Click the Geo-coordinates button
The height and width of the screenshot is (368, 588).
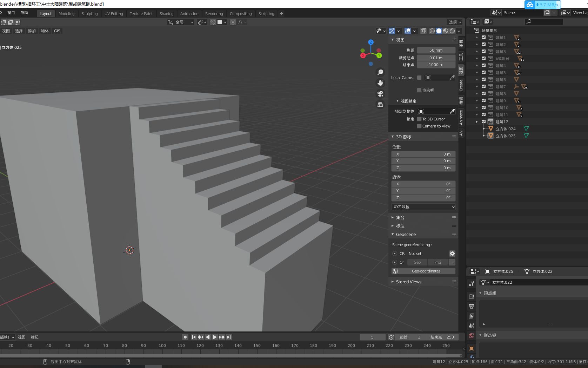(x=423, y=271)
